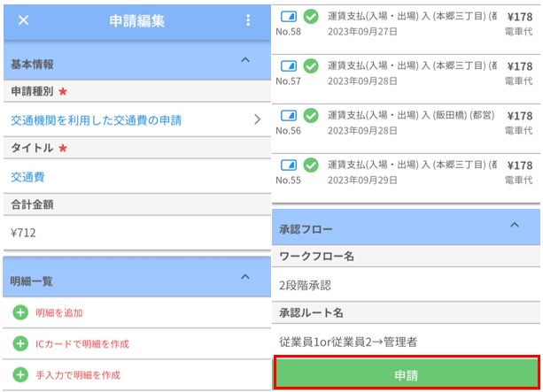This screenshot has height=392, width=543.
Task: Click plus icon beside ICカードで明細を作成
Action: (x=20, y=343)
